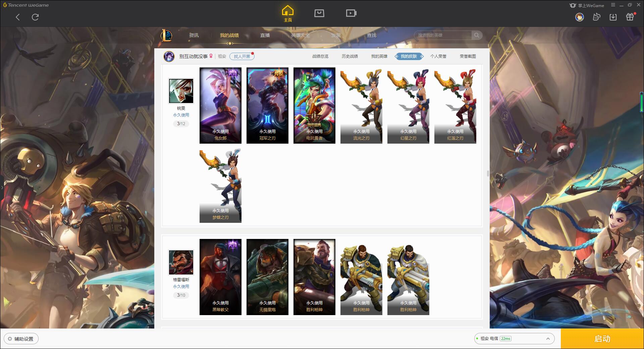The height and width of the screenshot is (349, 644).
Task: Open the hamburger menu icon in title bar
Action: point(613,5)
